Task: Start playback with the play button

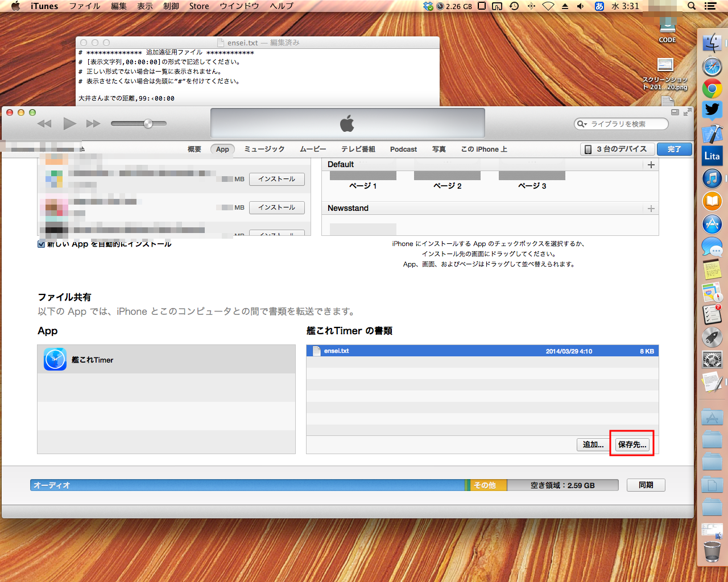Action: coord(69,123)
